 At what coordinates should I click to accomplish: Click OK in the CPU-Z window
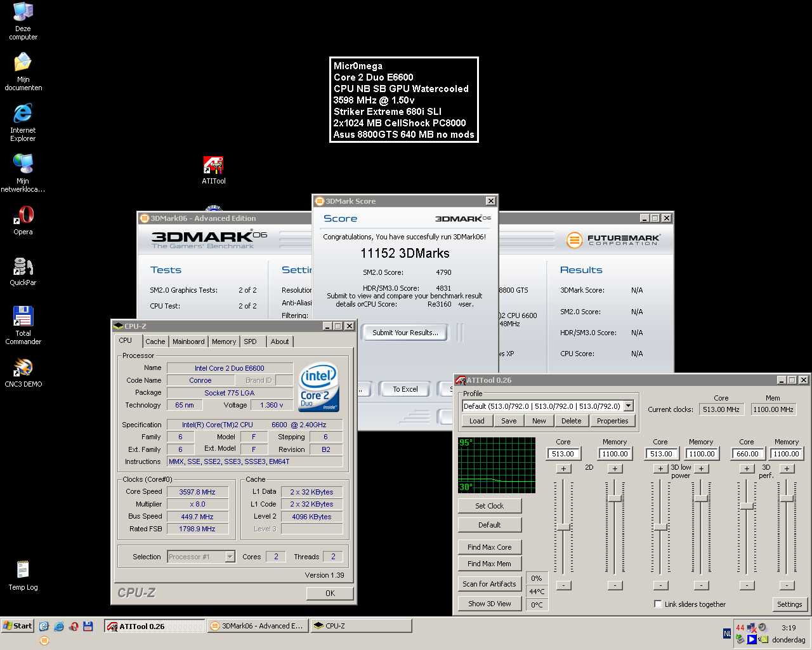330,593
